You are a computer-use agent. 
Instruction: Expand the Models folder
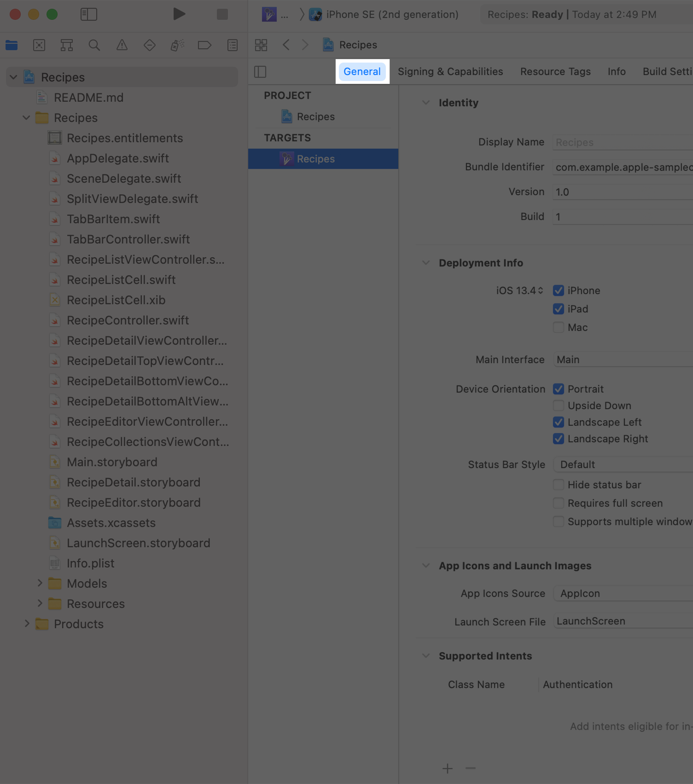click(40, 583)
